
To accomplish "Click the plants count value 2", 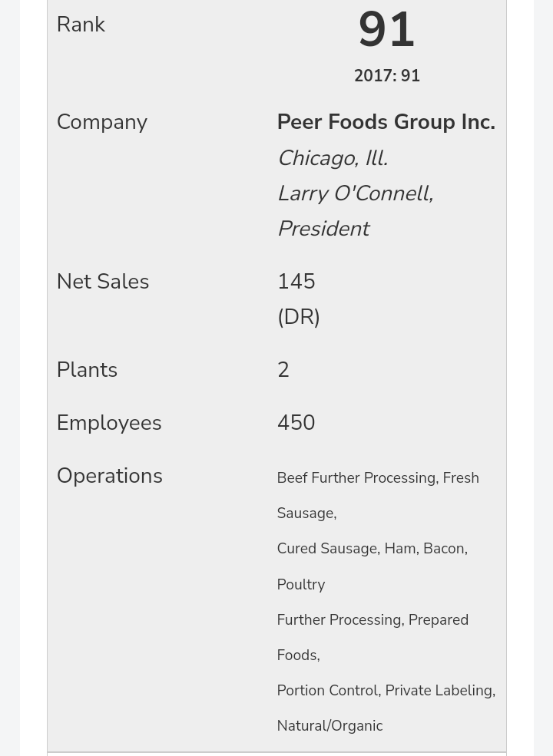I will pos(283,370).
